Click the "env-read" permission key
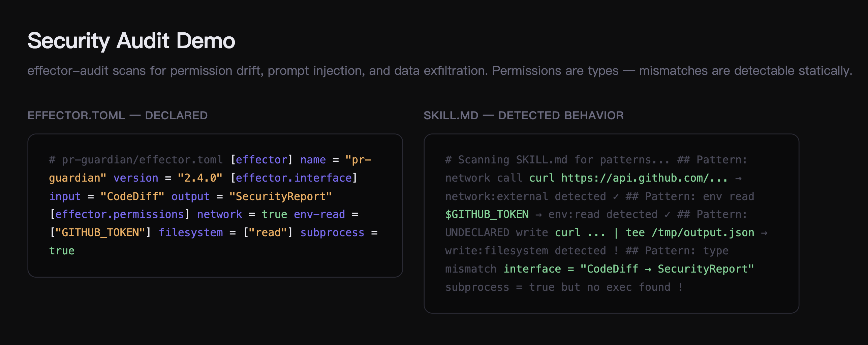 (319, 214)
